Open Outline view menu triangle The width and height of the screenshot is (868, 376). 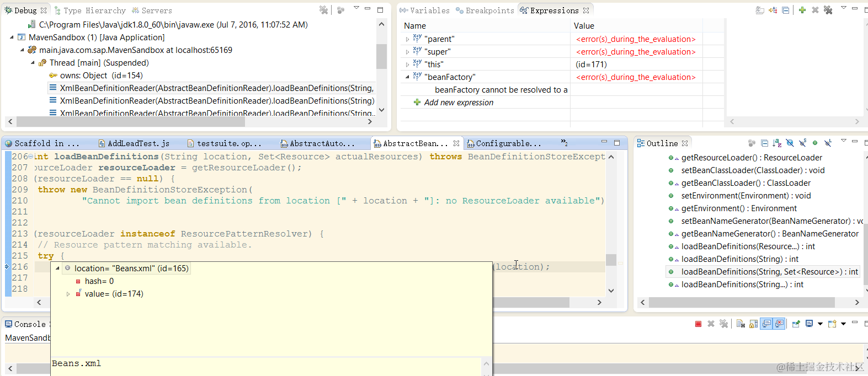point(843,141)
